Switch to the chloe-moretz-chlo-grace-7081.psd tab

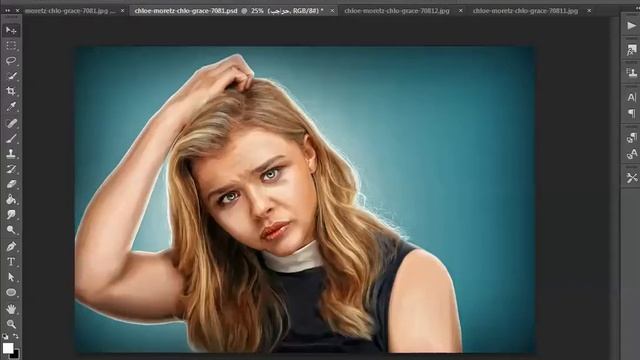click(x=229, y=11)
